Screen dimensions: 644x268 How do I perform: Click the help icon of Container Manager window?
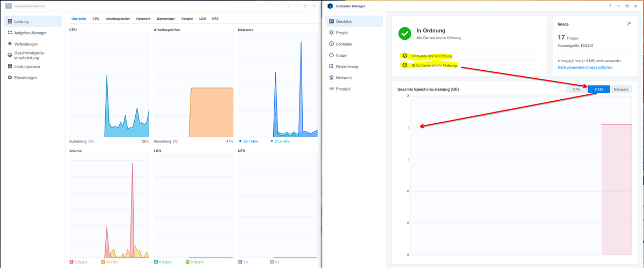pos(610,5)
